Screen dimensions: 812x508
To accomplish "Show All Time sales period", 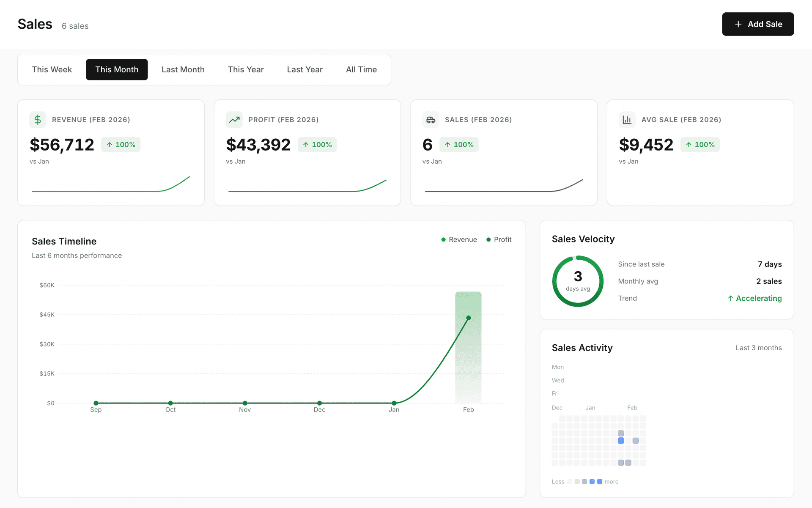I will [x=361, y=69].
